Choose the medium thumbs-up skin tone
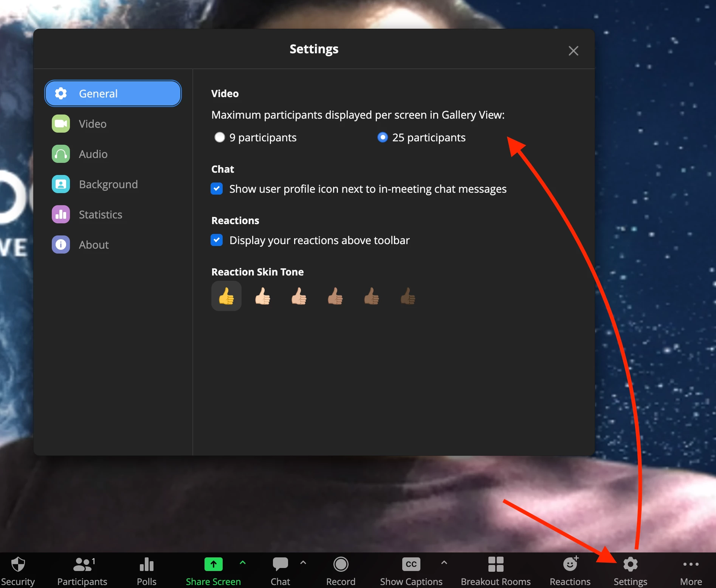This screenshot has height=588, width=716. click(335, 296)
